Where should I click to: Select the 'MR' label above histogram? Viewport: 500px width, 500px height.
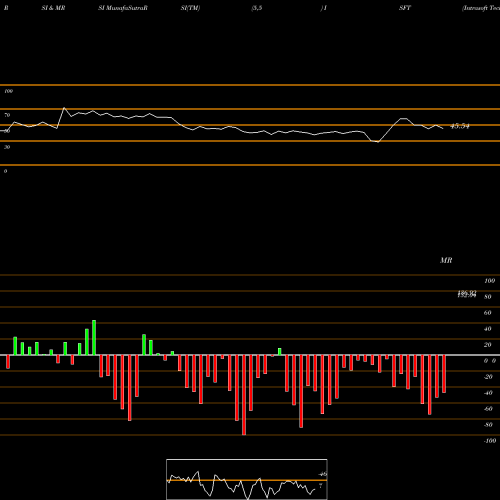(446, 260)
